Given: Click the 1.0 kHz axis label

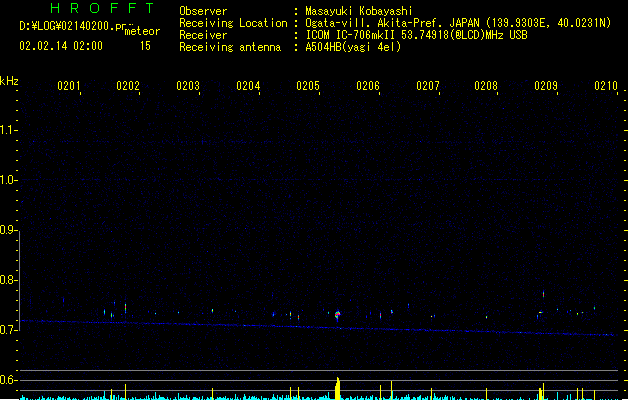Looking at the screenshot, I should point(8,180).
